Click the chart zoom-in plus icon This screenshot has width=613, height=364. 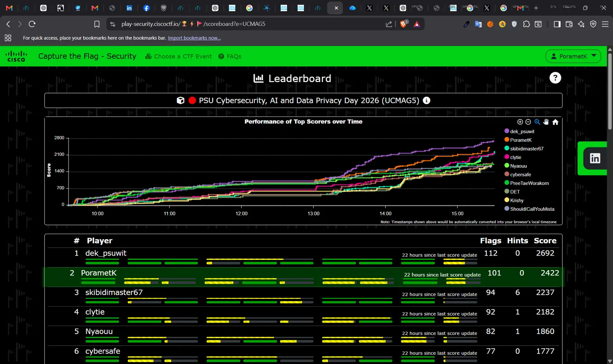pos(520,122)
